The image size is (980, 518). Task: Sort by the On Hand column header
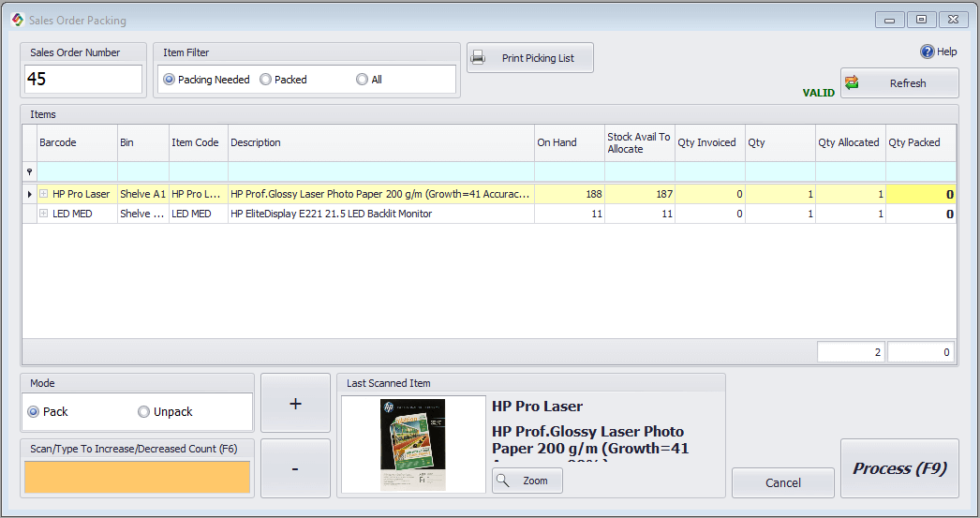click(x=570, y=142)
